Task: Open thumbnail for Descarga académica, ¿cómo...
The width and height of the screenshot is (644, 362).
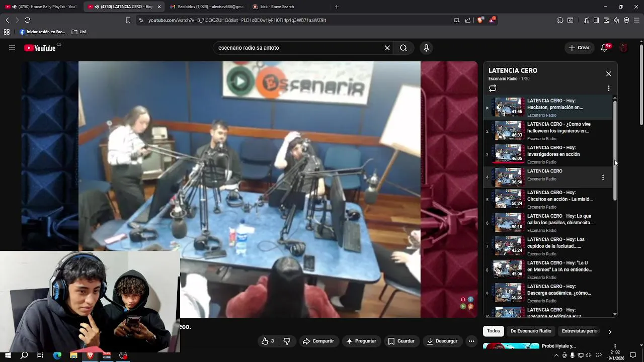Action: point(508,293)
